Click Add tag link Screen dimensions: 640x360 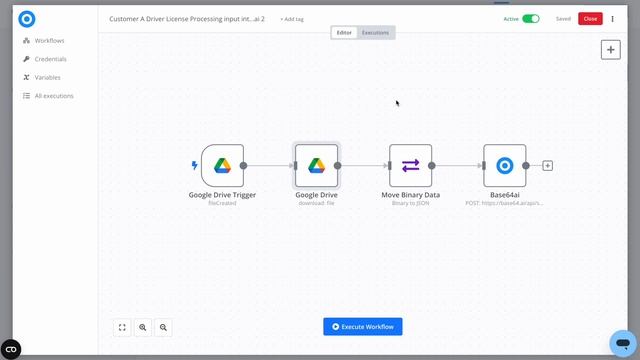(x=292, y=19)
